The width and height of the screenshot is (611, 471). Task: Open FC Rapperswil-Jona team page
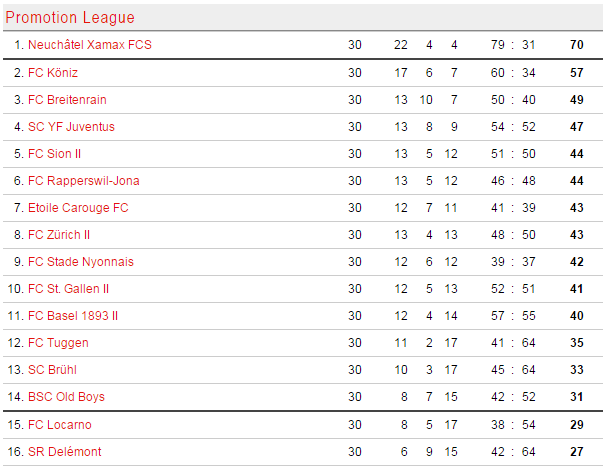(x=84, y=181)
